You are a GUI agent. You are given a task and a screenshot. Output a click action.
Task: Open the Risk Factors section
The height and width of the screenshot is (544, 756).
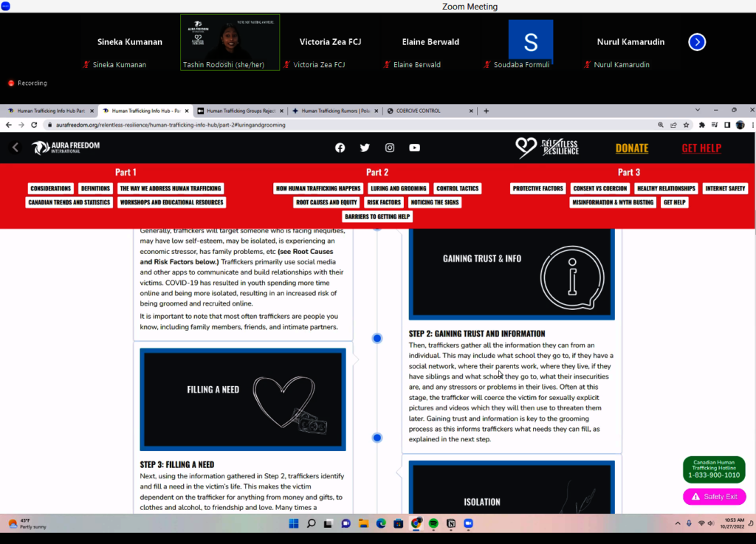(x=384, y=202)
